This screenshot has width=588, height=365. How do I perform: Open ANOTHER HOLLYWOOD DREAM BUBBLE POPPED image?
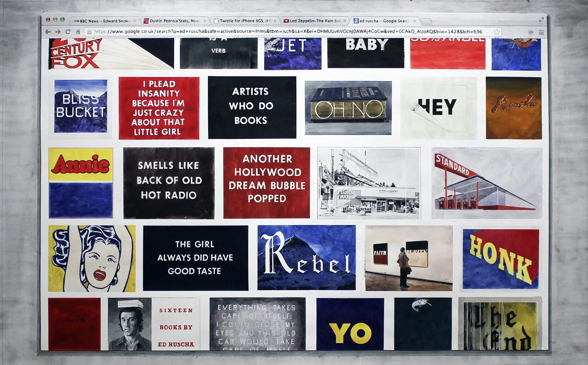coord(266,183)
